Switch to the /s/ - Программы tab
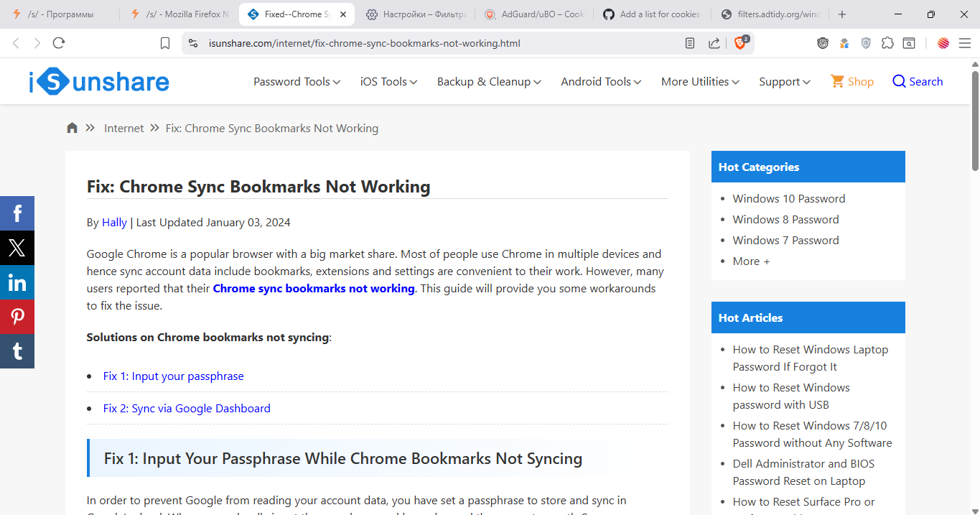Viewport: 980px width, 515px height. click(60, 14)
